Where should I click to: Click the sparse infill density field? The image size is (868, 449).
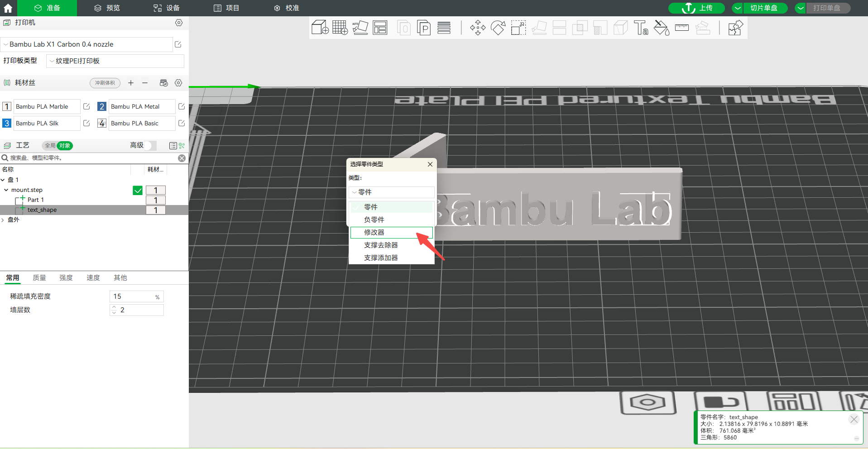136,296
